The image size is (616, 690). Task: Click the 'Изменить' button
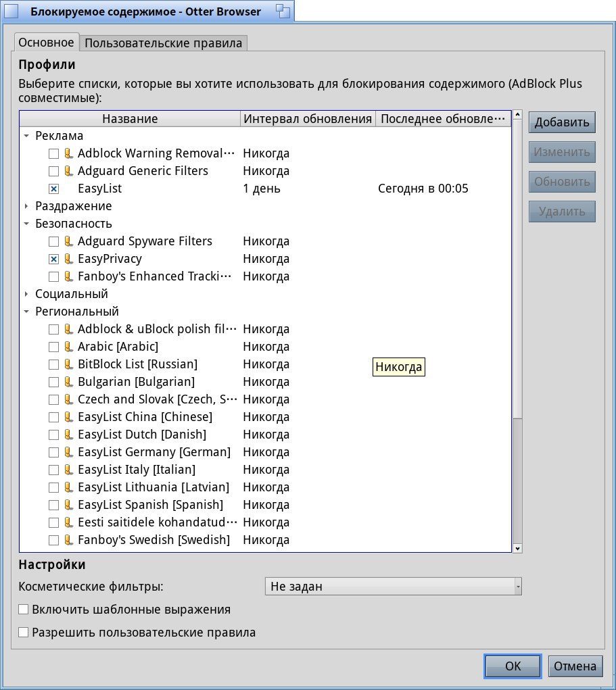pos(562,152)
